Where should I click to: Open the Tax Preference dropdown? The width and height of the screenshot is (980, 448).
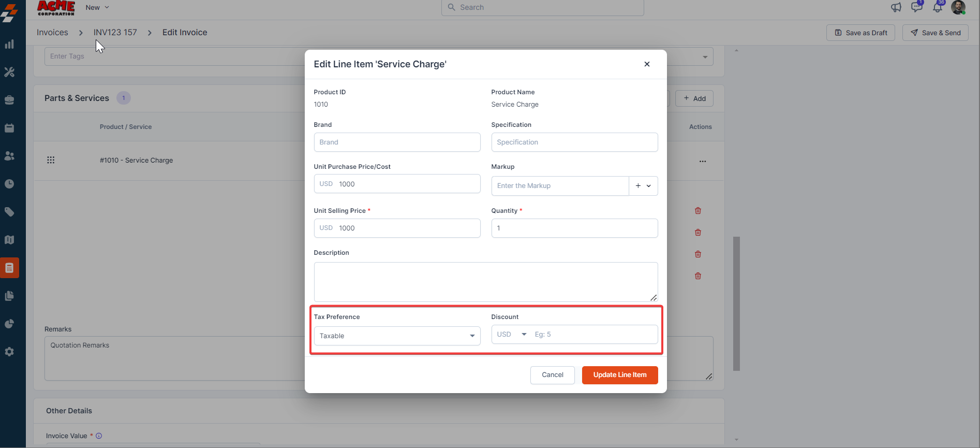397,336
